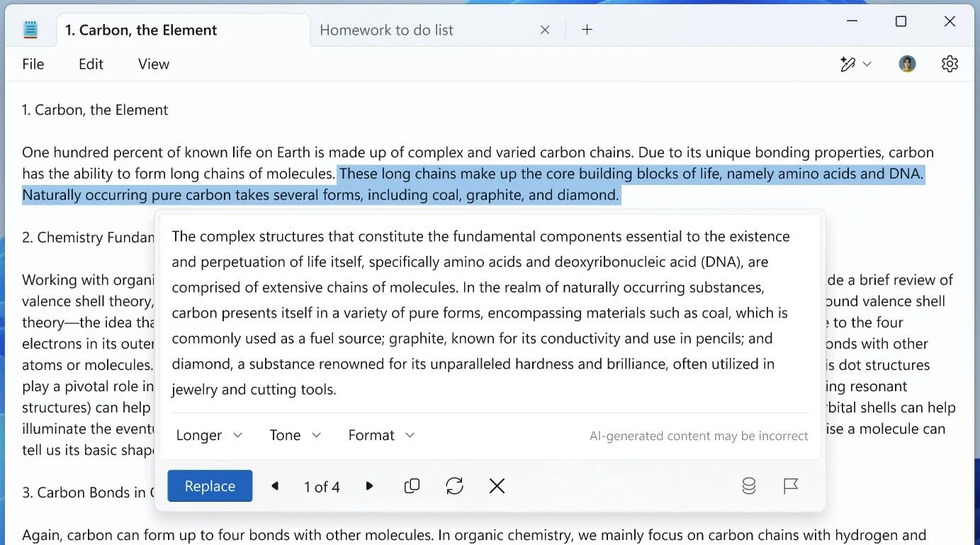
Task: Click the user profile avatar
Action: [907, 64]
